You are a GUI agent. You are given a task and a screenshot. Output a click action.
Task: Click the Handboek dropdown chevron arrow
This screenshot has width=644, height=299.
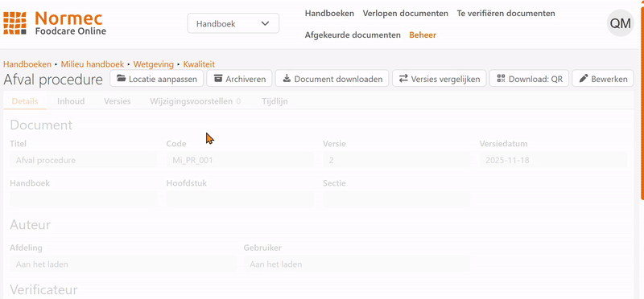[x=266, y=23]
